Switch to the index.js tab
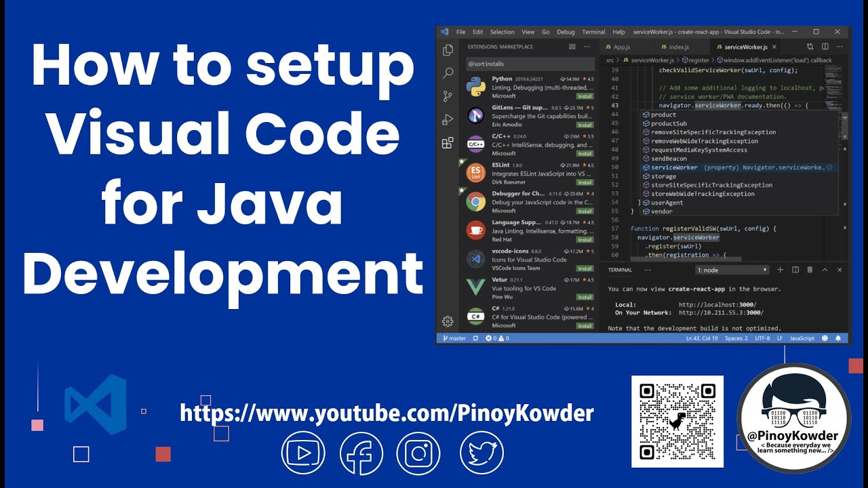868x488 pixels. (682, 47)
